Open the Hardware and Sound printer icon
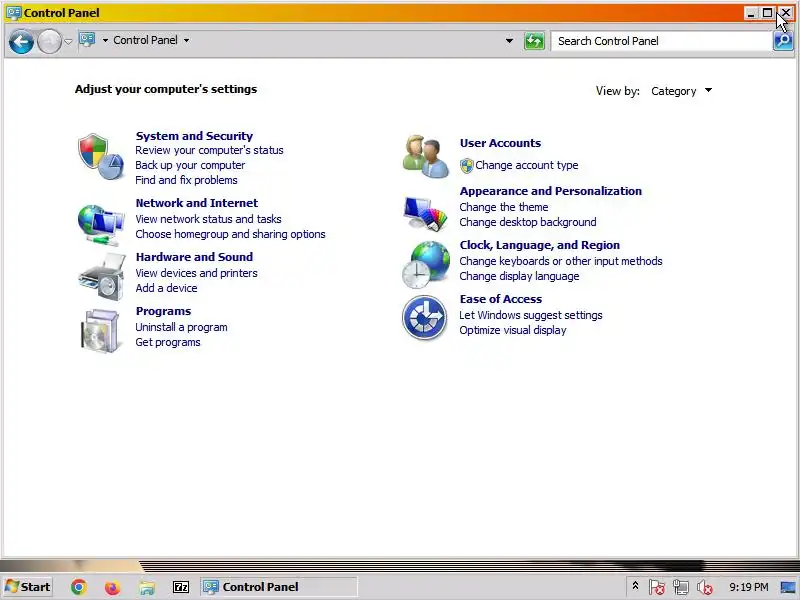Image resolution: width=800 pixels, height=600 pixels. pos(102,277)
